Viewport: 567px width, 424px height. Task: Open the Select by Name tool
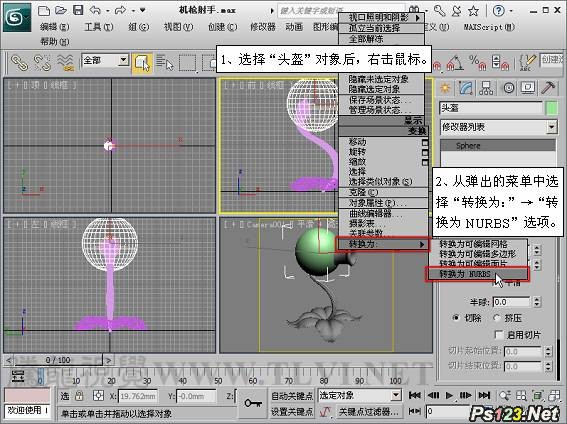click(x=165, y=62)
